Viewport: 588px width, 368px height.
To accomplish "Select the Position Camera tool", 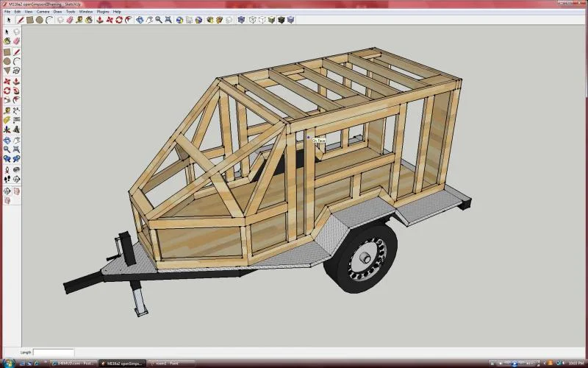I will tap(7, 170).
